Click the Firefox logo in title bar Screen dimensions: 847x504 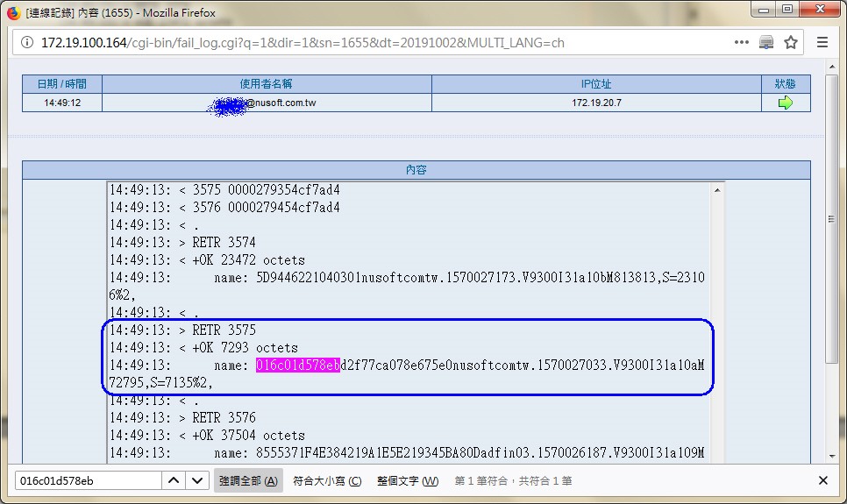click(x=13, y=12)
